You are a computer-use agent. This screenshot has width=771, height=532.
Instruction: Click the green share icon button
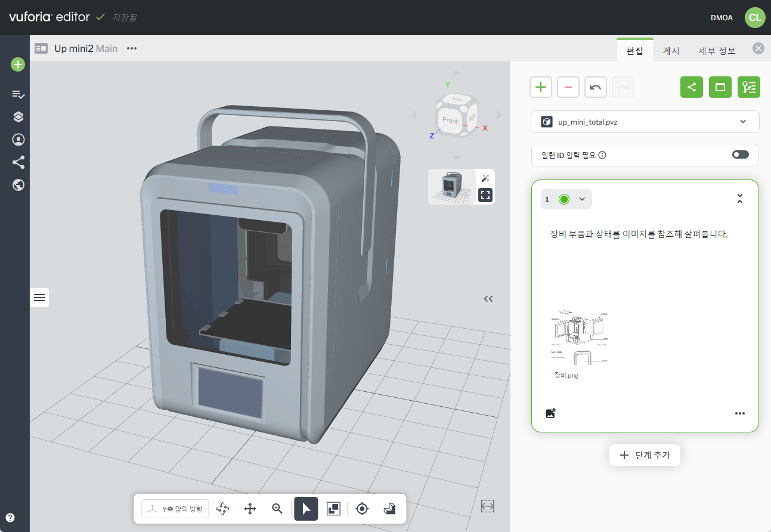pyautogui.click(x=691, y=87)
